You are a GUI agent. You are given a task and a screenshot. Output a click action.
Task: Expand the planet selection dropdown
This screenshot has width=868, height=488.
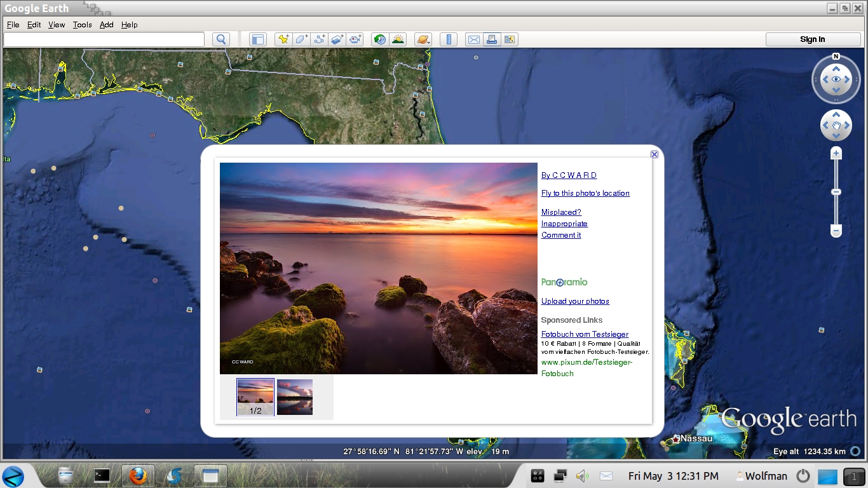(423, 39)
